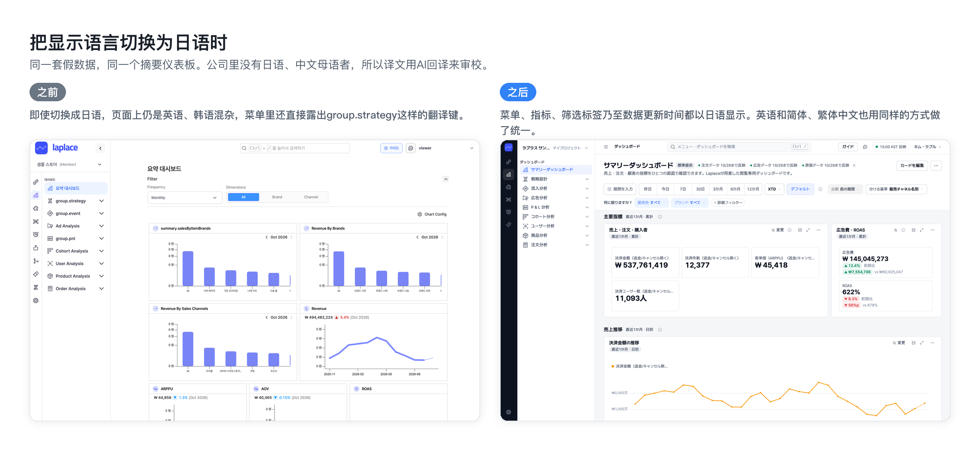The width and height of the screenshot is (980, 451).
Task: Expand the 売上・注文・購入者 card fullscreen icon
Action: pos(808,230)
